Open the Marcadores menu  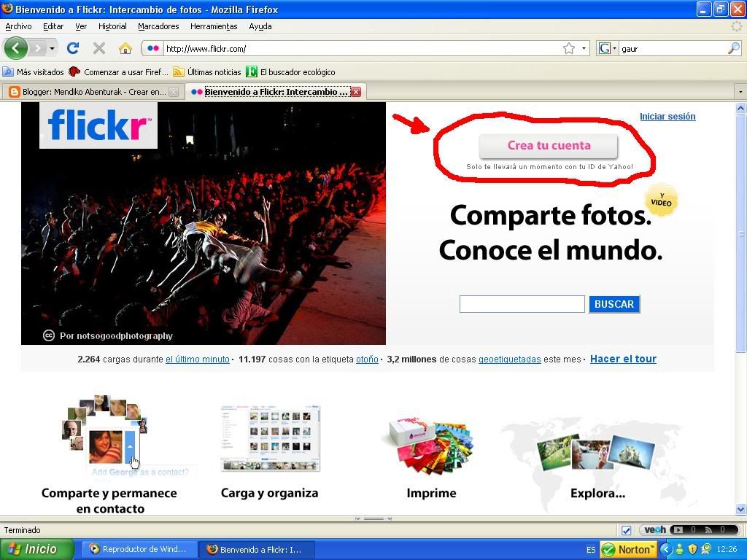(x=158, y=26)
